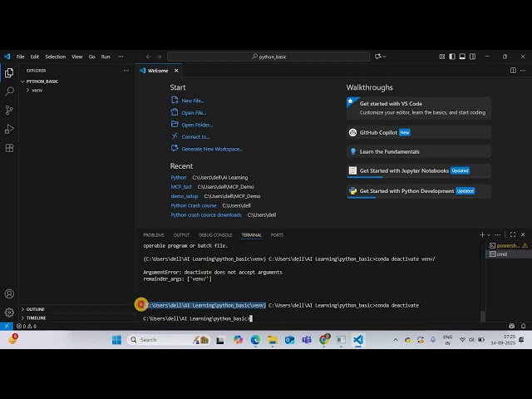This screenshot has height=399, width=532.
Task: Open the Search view in activity bar
Action: (x=9, y=91)
